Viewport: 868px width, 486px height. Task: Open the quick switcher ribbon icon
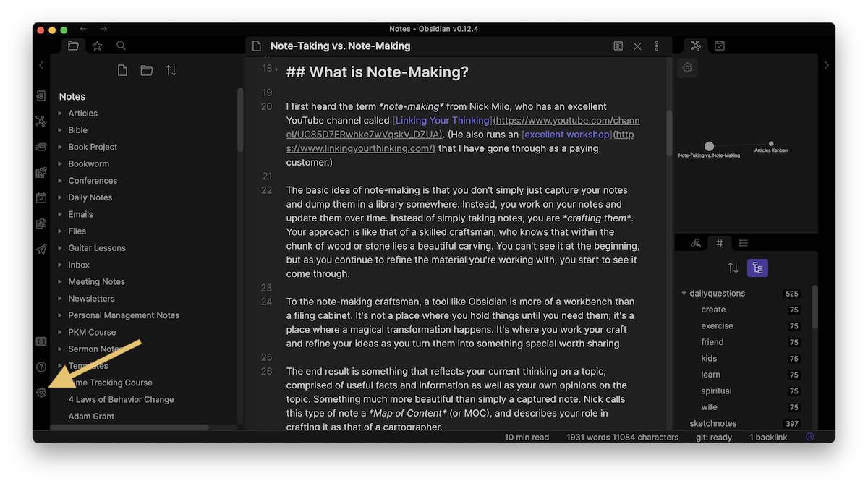click(41, 96)
